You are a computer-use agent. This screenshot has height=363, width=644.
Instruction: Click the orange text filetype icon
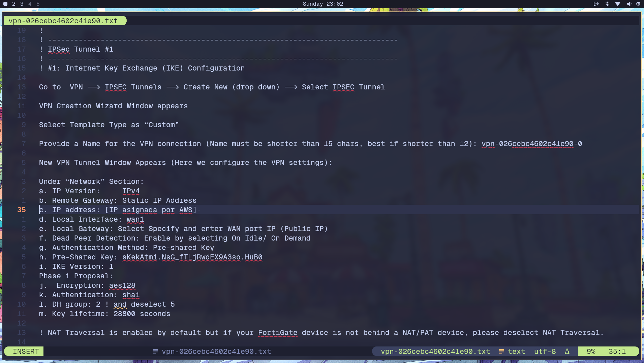point(501,352)
